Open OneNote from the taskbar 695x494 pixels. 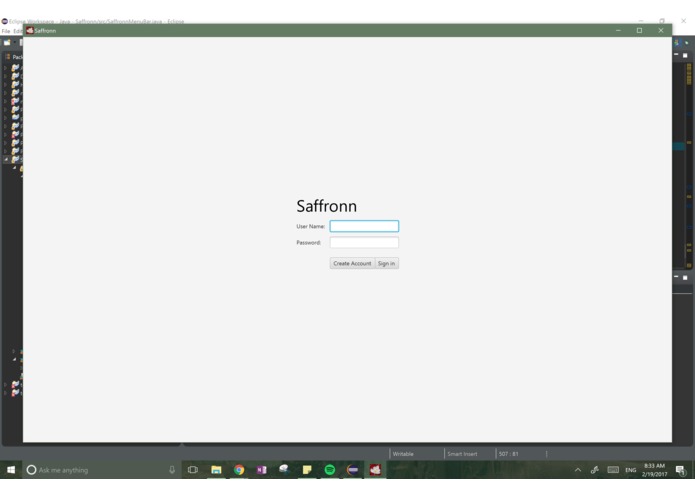[x=262, y=470]
